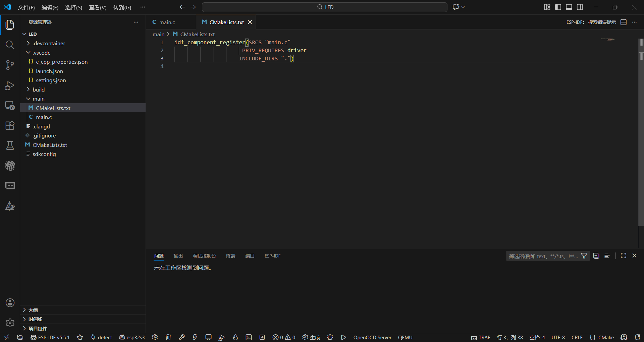Viewport: 644px width, 342px height.
Task: Open the Testing flask view
Action: tap(10, 146)
